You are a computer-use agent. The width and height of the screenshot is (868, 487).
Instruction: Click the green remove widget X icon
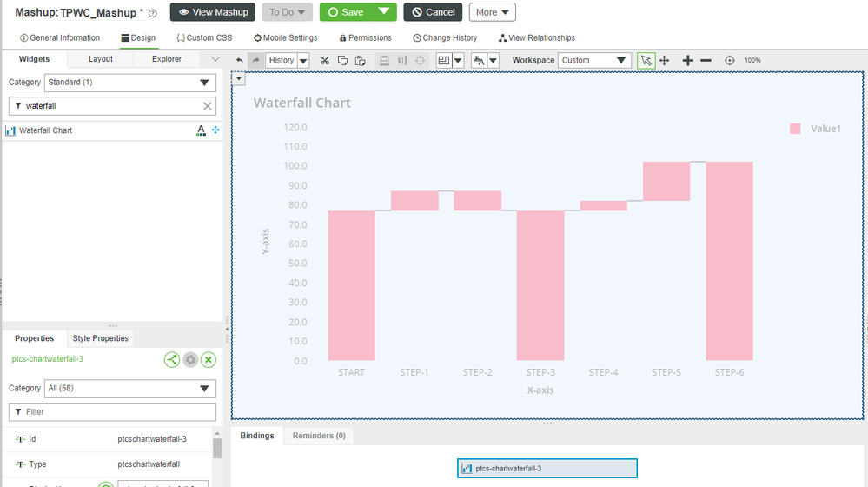pos(209,359)
